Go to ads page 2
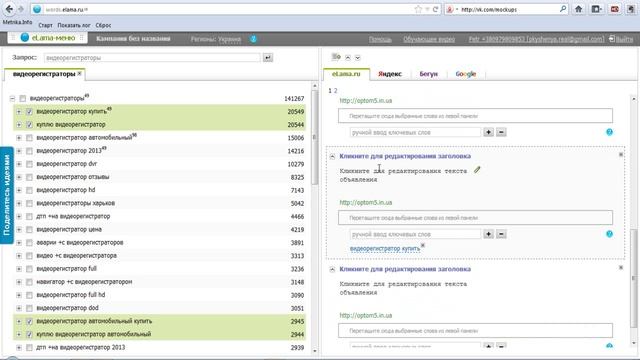 tap(336, 91)
